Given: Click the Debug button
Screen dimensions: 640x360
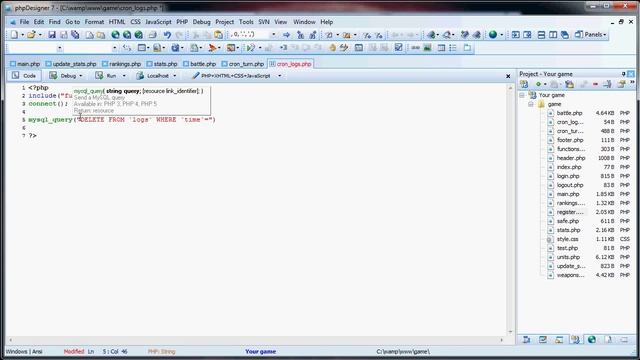Looking at the screenshot, I should (x=63, y=76).
